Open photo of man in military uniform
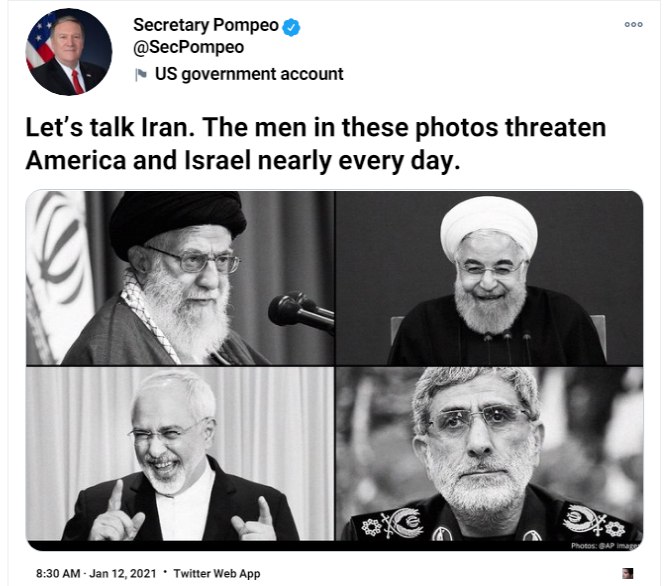This screenshot has height=586, width=668. pos(489,454)
